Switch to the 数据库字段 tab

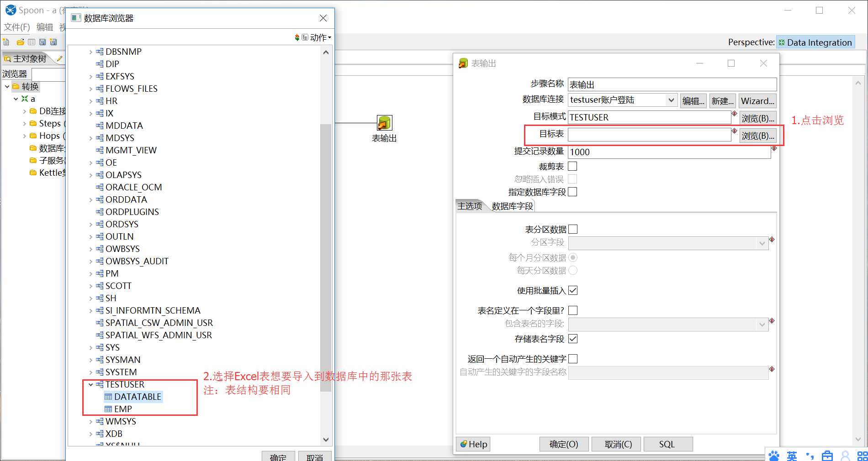pyautogui.click(x=512, y=206)
